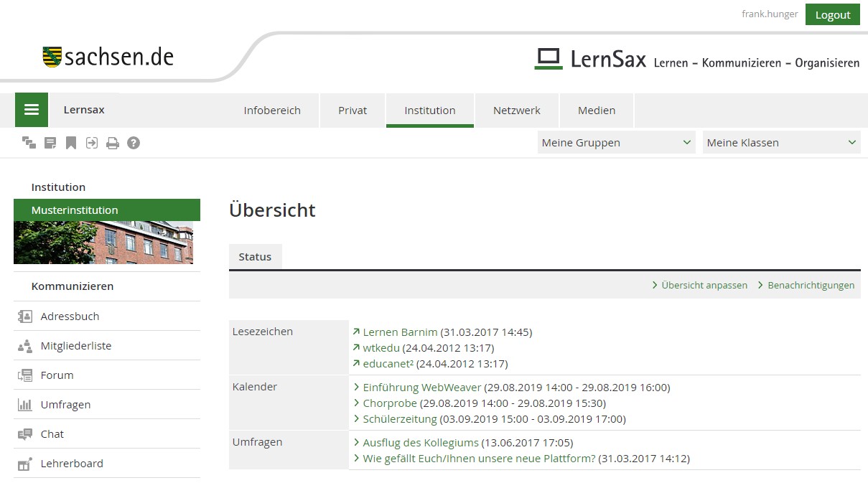Screen dimensions: 868x483
Task: Click the Adressbuch contact book icon
Action: pyautogui.click(x=25, y=316)
